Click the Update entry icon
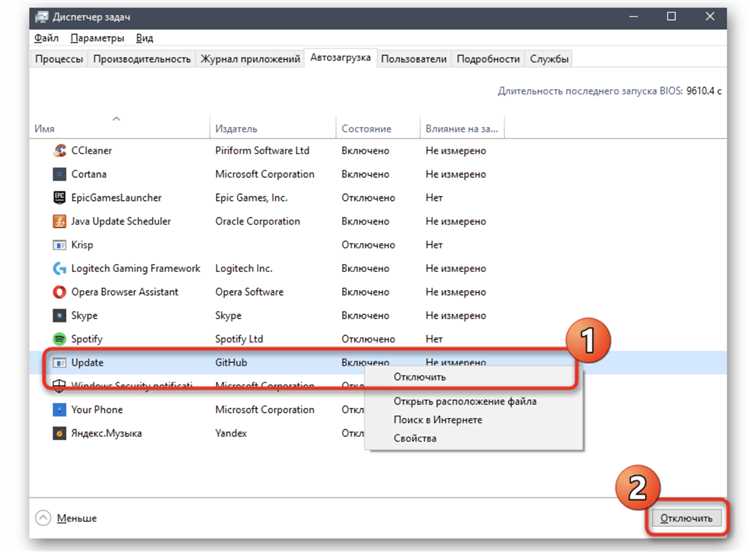The image size is (750, 552). click(59, 363)
